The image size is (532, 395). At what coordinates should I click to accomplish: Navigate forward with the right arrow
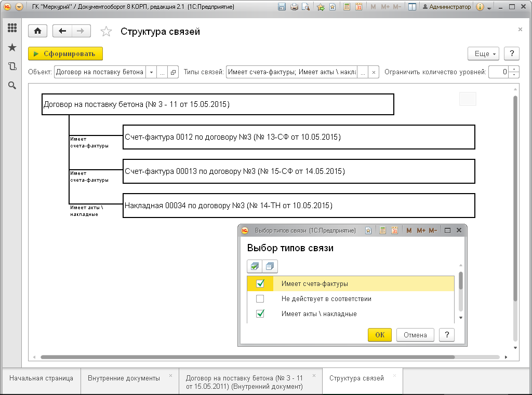click(81, 31)
